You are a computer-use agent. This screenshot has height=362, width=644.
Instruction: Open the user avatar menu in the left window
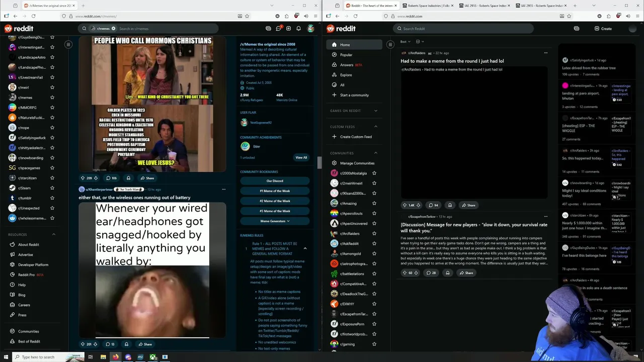pos(311,29)
